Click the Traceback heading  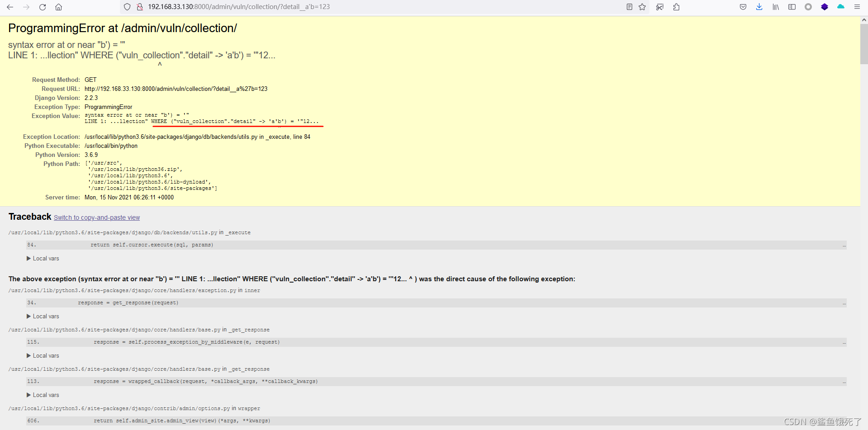coord(30,217)
